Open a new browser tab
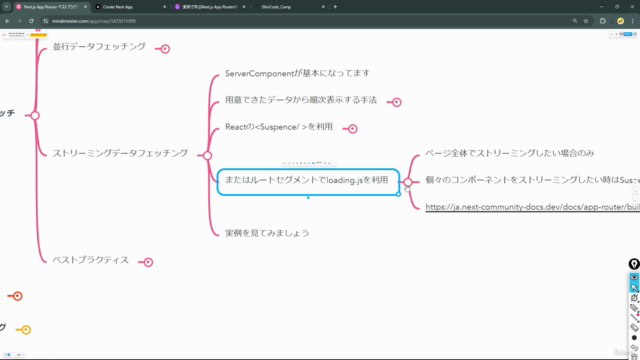This screenshot has width=640, height=360. pos(335,7)
